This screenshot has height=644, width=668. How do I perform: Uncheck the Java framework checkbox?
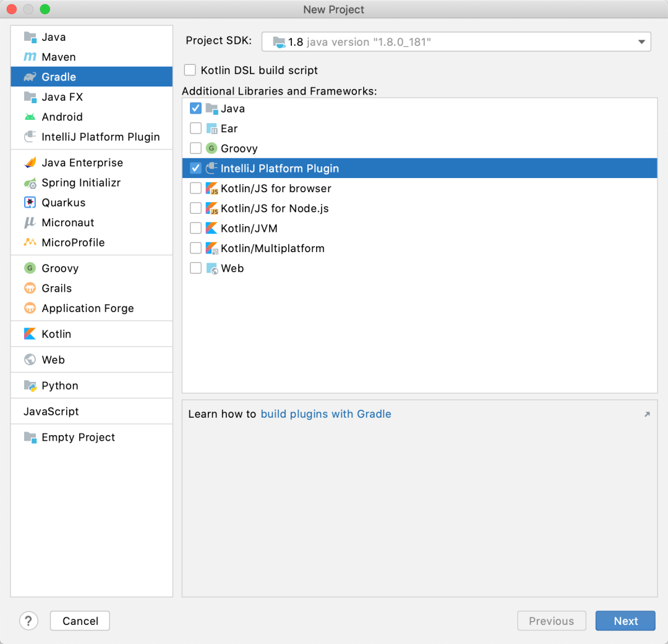[x=195, y=108]
